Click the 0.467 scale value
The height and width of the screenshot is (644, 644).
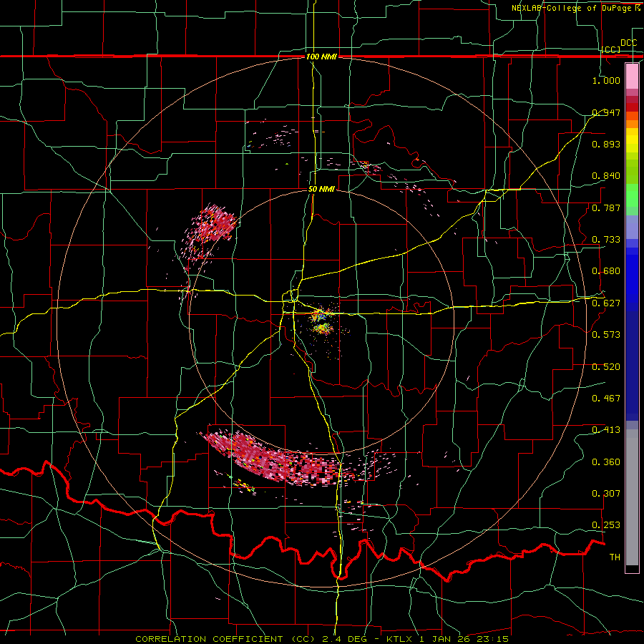pyautogui.click(x=606, y=399)
